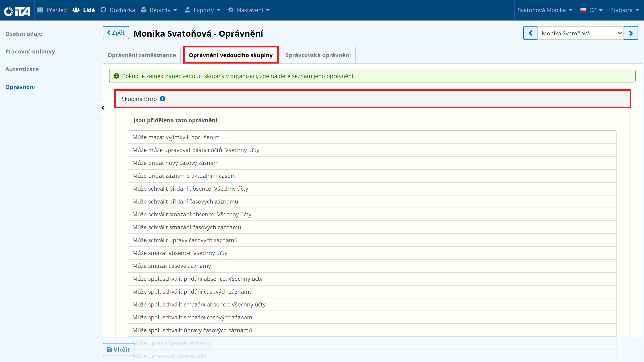This screenshot has height=362, width=644.
Task: Open the Lidé section
Action: pyautogui.click(x=84, y=10)
